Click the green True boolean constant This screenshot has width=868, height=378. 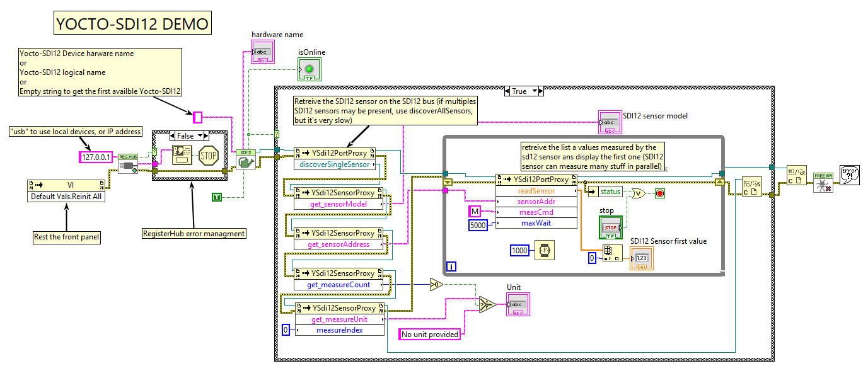tap(217, 197)
